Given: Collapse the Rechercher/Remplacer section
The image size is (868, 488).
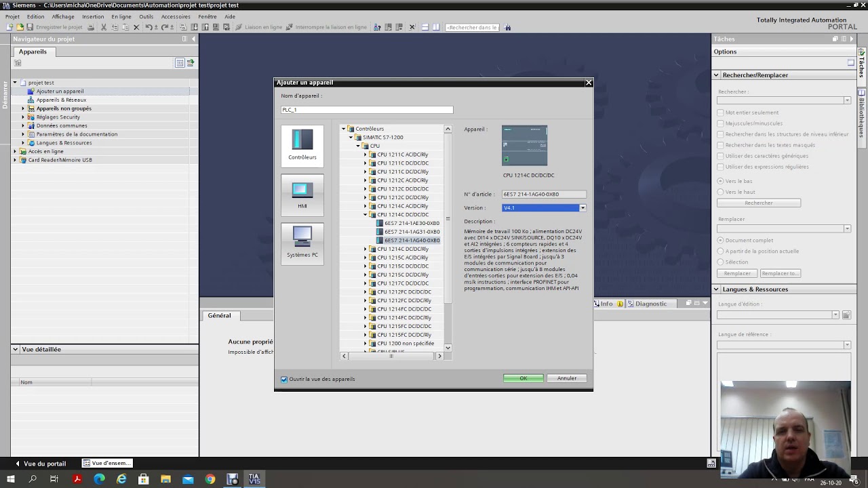Looking at the screenshot, I should point(716,75).
